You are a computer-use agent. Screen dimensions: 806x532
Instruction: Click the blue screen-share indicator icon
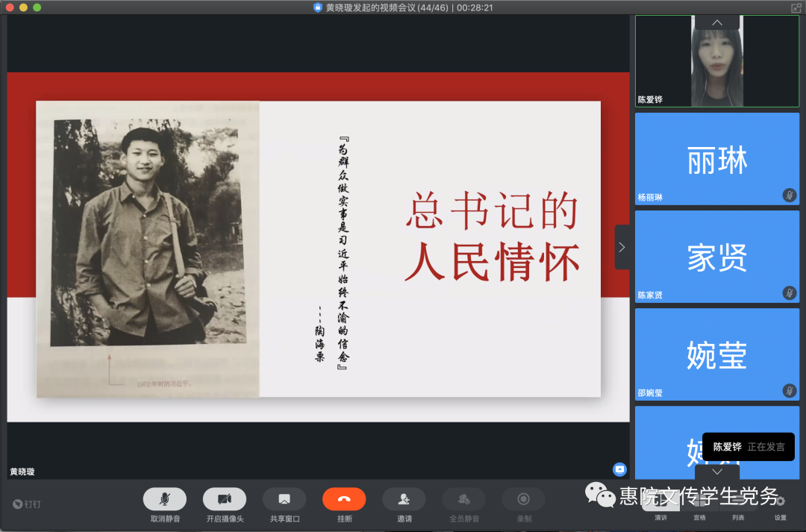coord(619,469)
